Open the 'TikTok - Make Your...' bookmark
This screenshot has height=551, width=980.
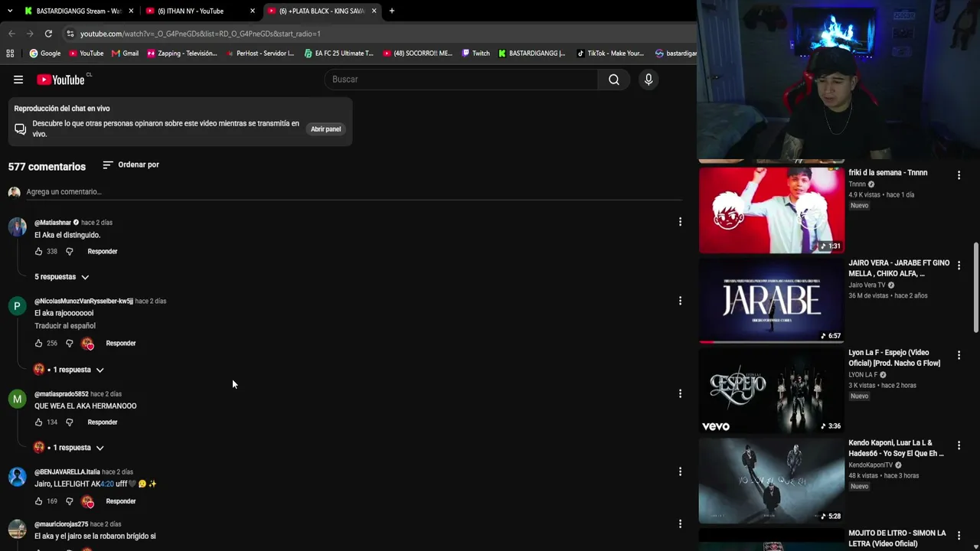610,54
